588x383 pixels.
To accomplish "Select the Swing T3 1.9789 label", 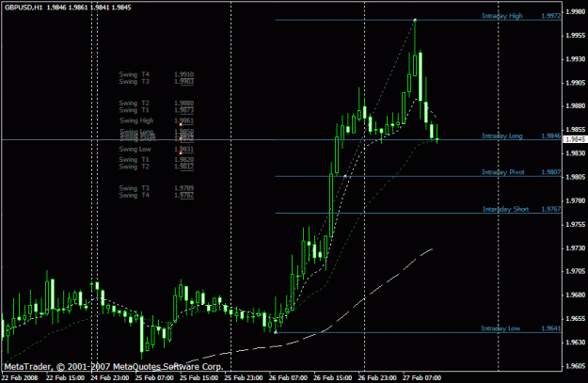I will pos(156,188).
